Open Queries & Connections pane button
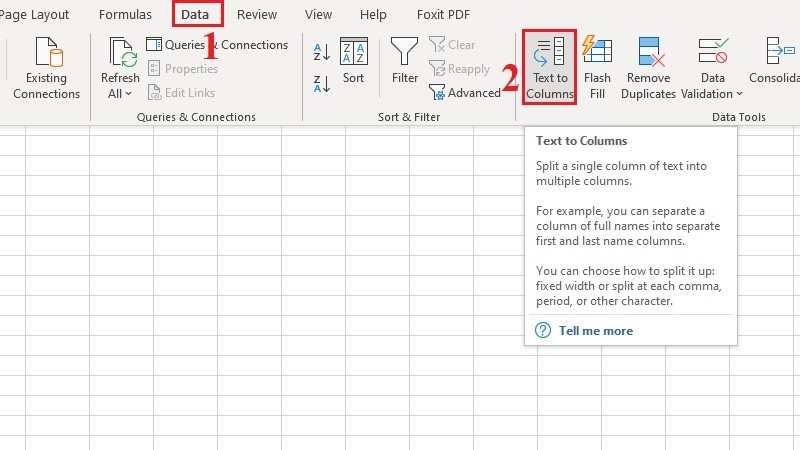This screenshot has width=800, height=450. click(x=217, y=44)
